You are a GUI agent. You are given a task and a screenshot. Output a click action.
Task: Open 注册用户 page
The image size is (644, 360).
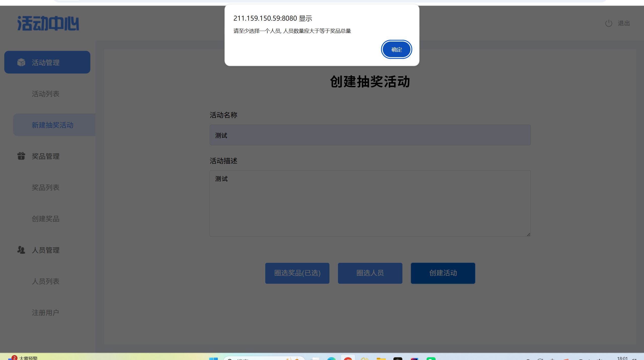click(x=46, y=312)
